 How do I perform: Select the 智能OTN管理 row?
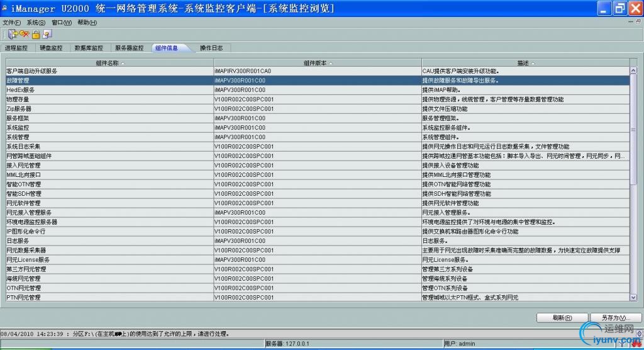tap(318, 184)
